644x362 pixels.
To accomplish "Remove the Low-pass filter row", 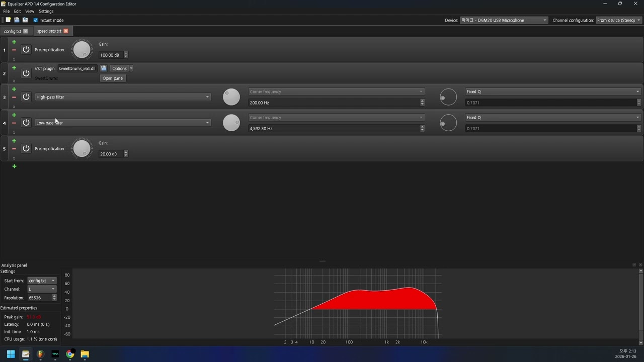I will click(14, 123).
